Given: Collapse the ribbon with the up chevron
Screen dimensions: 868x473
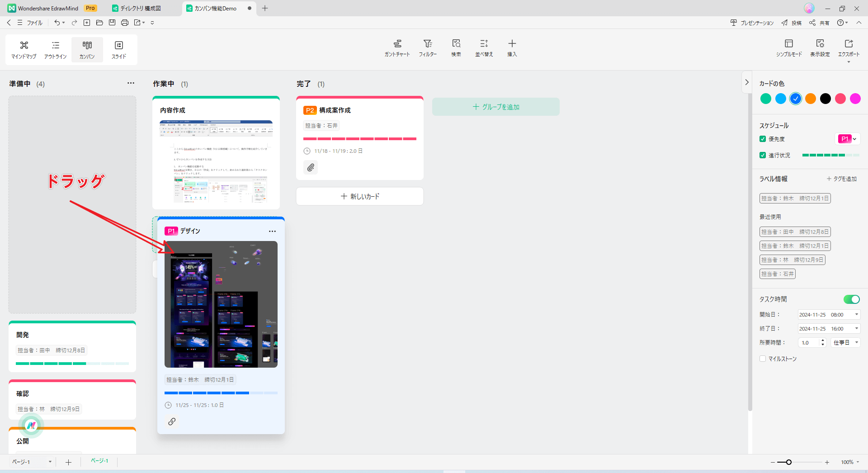Looking at the screenshot, I should pos(859,23).
